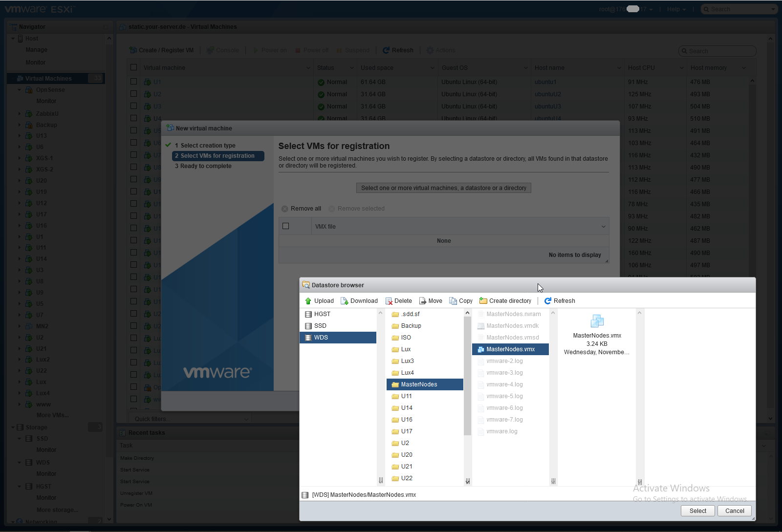Collapse Host tree node in Navigator
This screenshot has height=532, width=782.
click(13, 39)
